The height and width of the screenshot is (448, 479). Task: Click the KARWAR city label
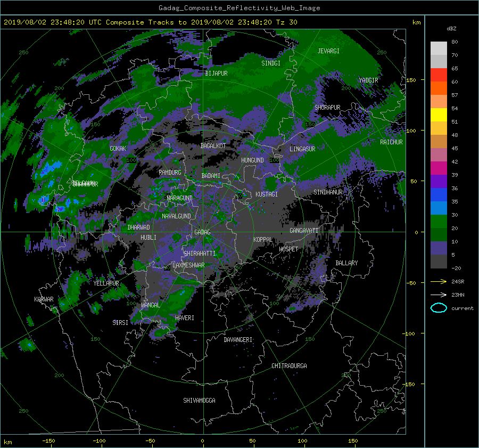pos(44,299)
